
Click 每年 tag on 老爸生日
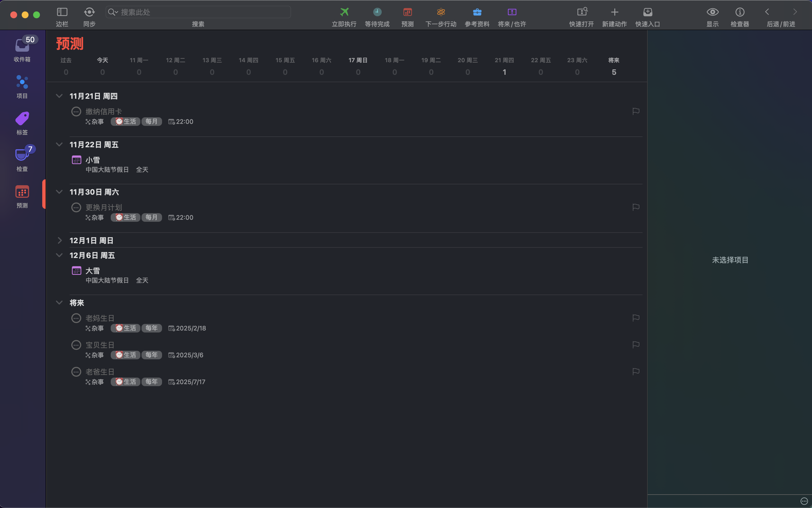[152, 382]
